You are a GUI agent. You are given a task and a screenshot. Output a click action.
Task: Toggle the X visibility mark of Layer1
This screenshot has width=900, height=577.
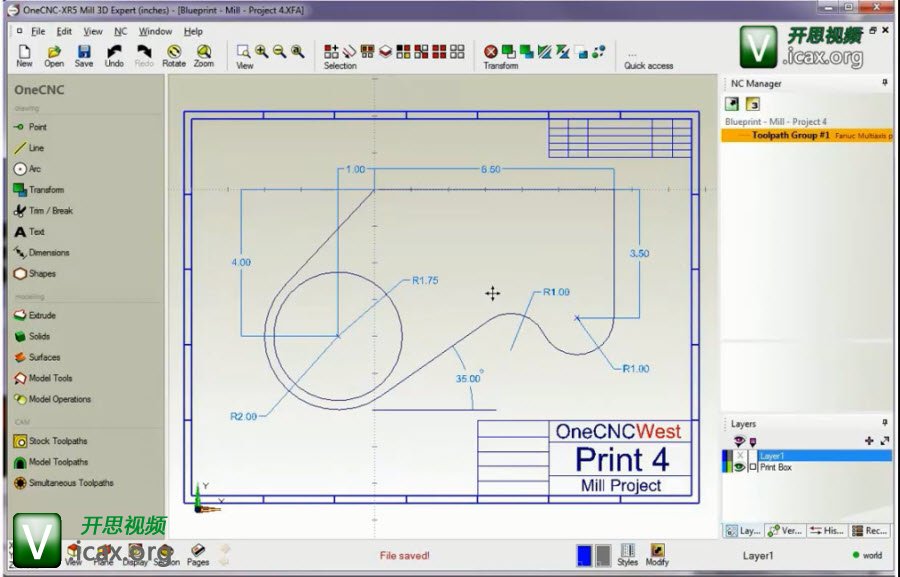(739, 456)
